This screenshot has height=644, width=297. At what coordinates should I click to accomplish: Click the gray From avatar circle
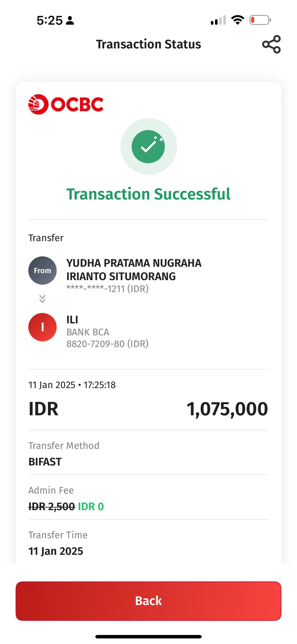[x=42, y=270]
